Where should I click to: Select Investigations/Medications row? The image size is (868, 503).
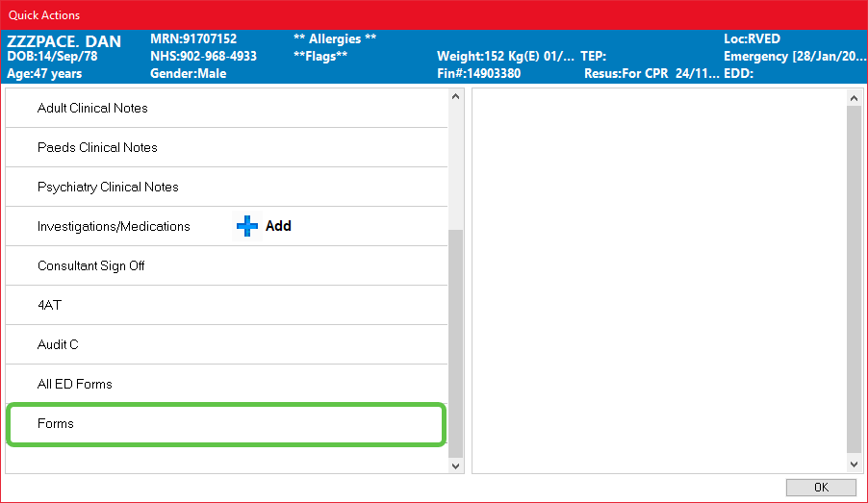pyautogui.click(x=114, y=227)
